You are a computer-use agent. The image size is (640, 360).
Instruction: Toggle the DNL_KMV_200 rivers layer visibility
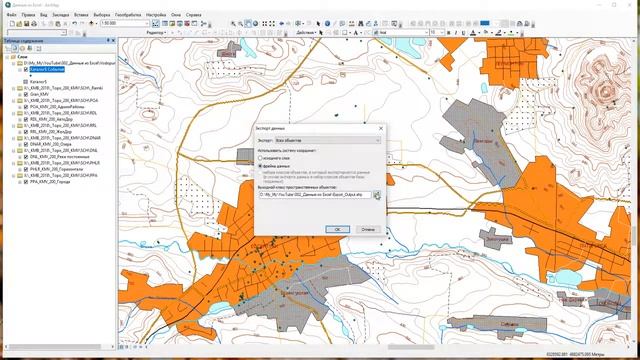pyautogui.click(x=26, y=157)
